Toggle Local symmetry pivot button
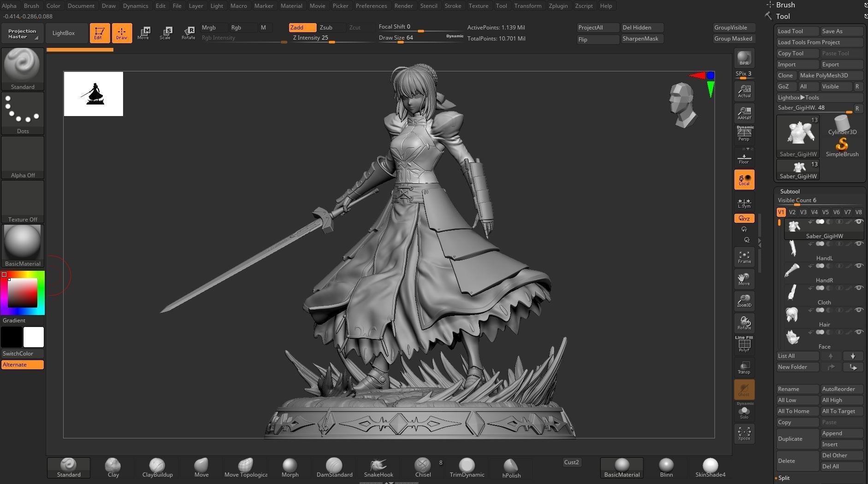The height and width of the screenshot is (484, 868). [744, 180]
